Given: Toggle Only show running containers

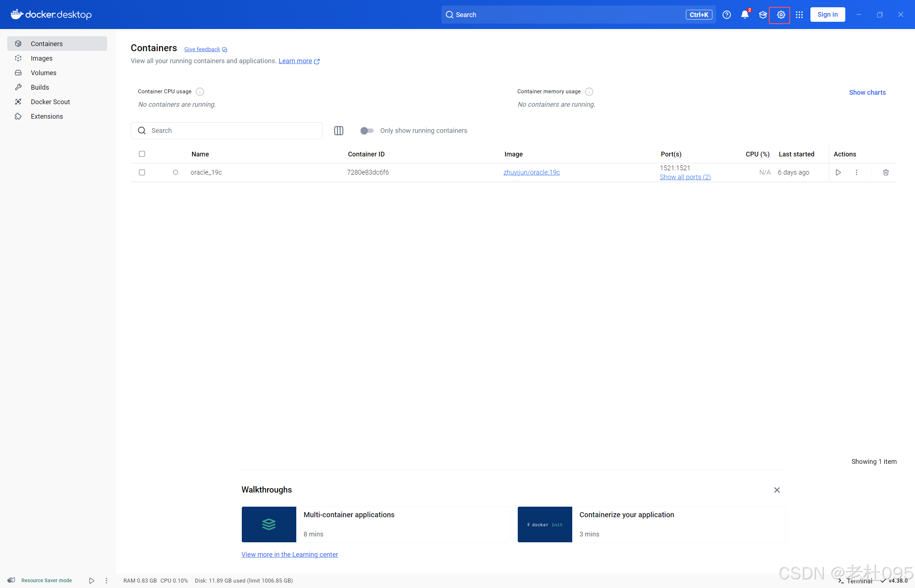Looking at the screenshot, I should point(367,131).
